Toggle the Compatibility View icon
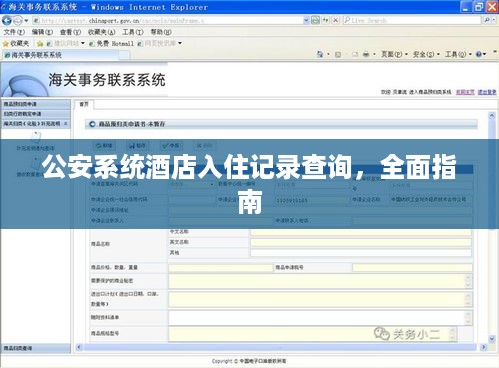499x368 pixels. point(315,21)
